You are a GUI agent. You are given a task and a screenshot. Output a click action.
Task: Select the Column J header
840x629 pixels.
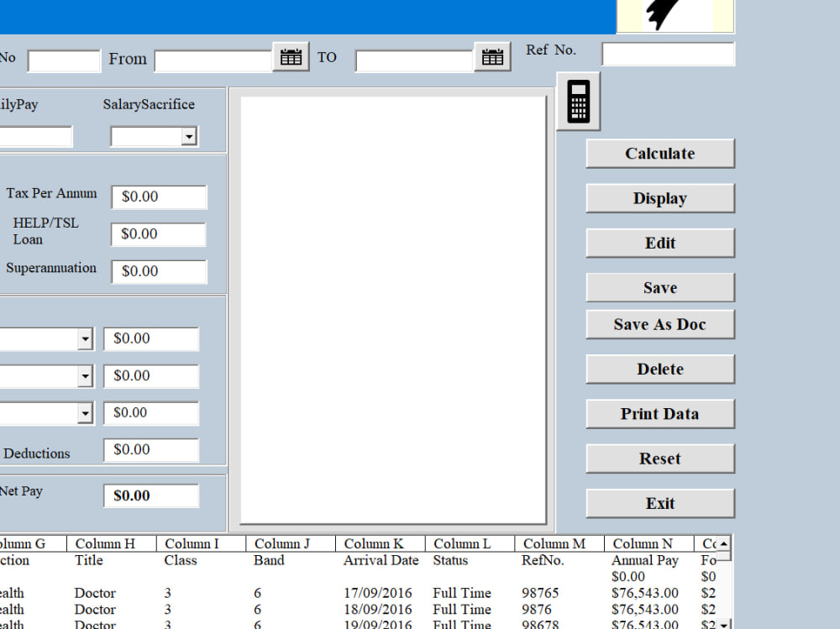pos(291,543)
